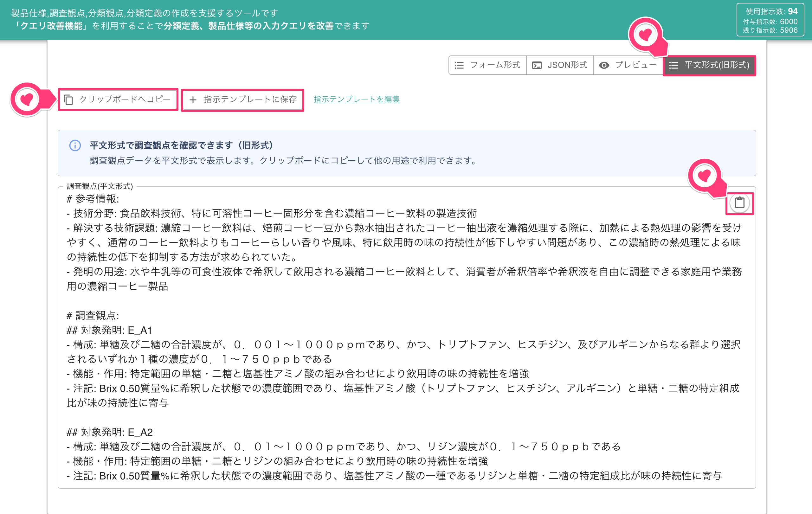Click the 残り指示数: 5906 text
Image resolution: width=812 pixels, height=514 pixels.
pyautogui.click(x=770, y=30)
